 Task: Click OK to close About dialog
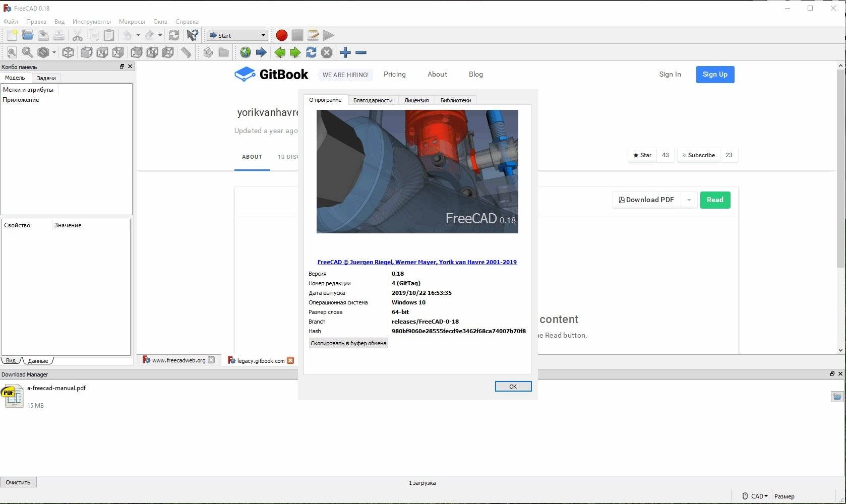point(513,387)
